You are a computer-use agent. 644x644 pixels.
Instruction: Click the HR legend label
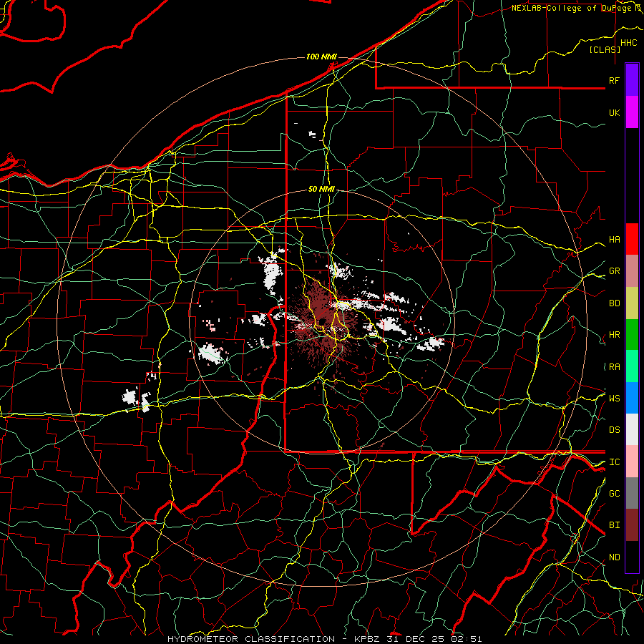pos(614,335)
